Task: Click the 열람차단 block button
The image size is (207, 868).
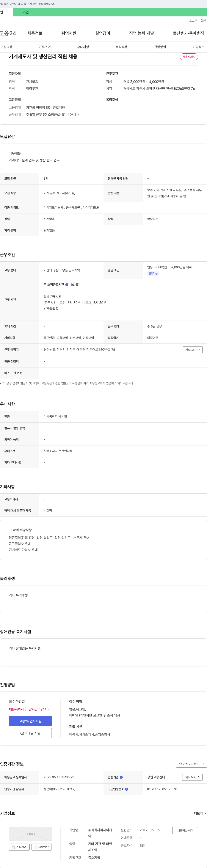Action: pos(41,847)
